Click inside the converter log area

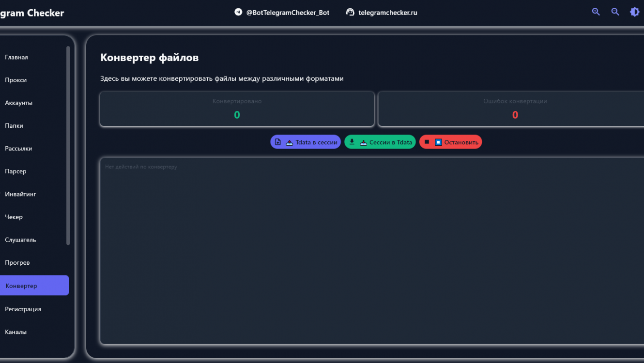point(368,252)
